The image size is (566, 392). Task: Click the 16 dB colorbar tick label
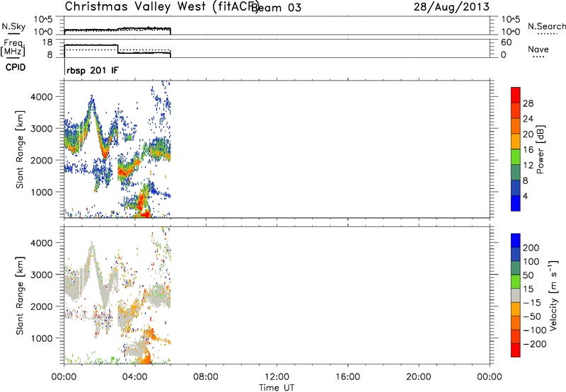tap(528, 150)
